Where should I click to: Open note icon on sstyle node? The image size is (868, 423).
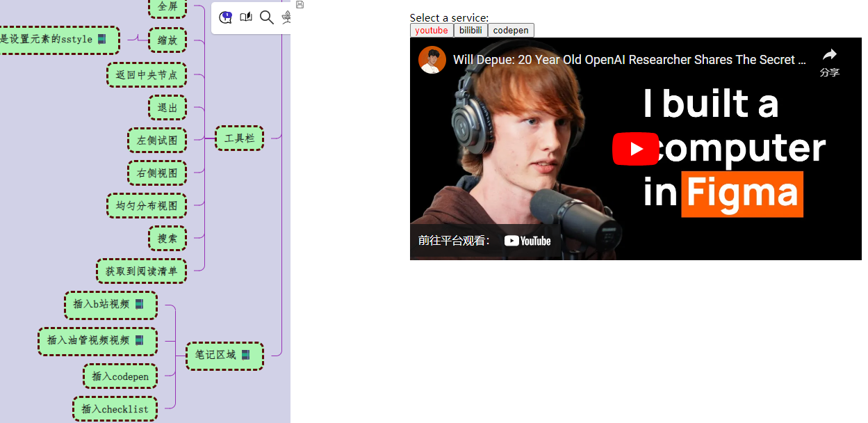coord(101,39)
